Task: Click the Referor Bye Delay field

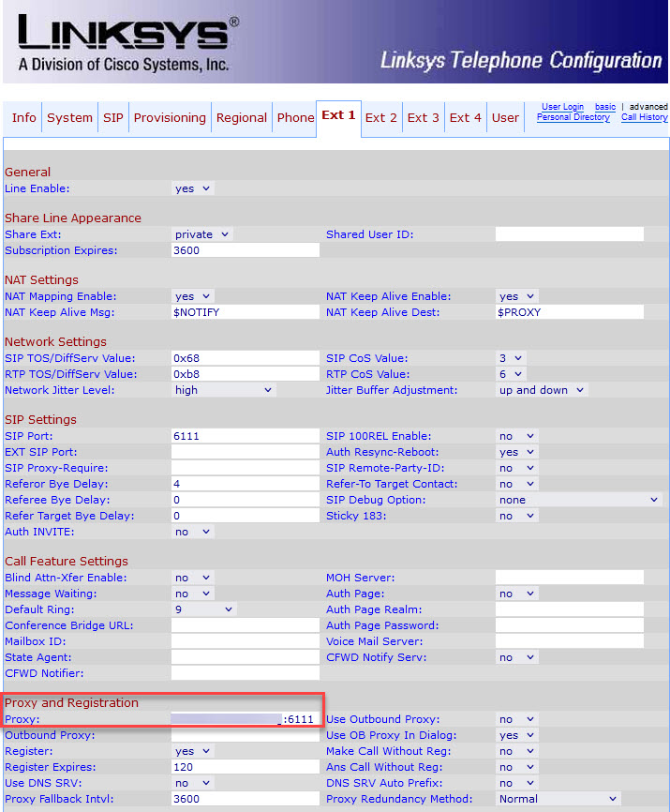Action: click(x=246, y=484)
